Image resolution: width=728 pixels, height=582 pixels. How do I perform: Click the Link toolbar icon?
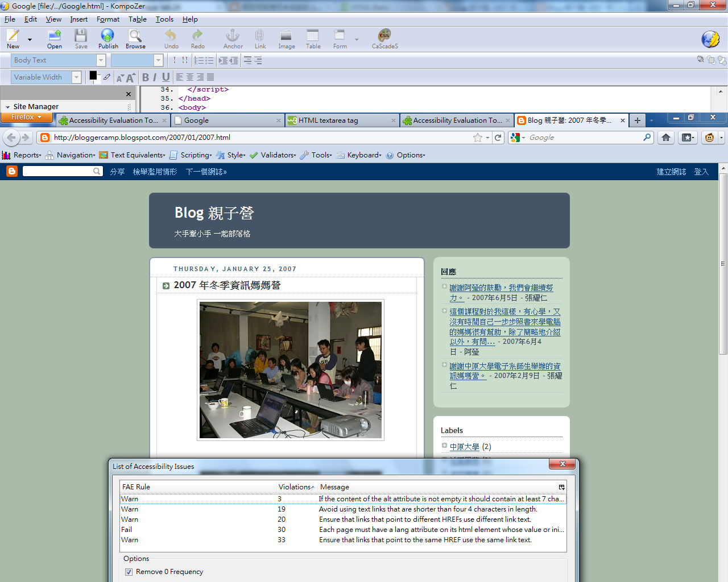[x=260, y=39]
